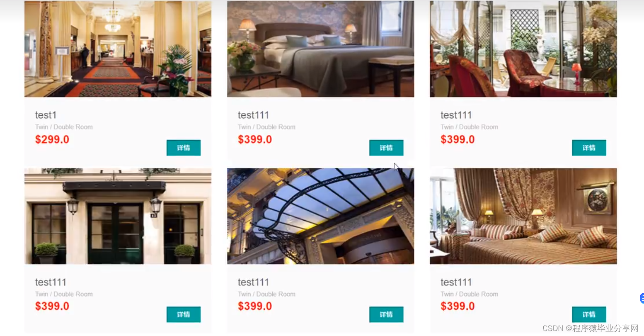This screenshot has width=644, height=336.
Task: Click 详情 on the red armchair patio card
Action: [x=589, y=148]
